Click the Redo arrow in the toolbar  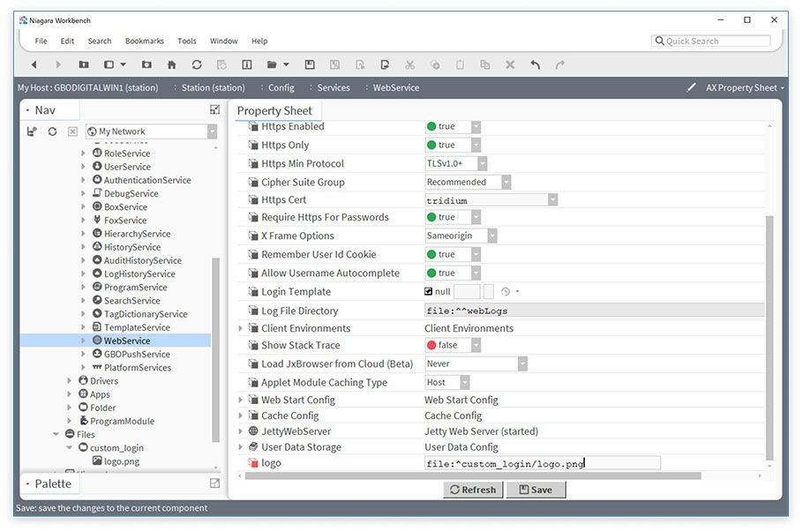click(560, 64)
